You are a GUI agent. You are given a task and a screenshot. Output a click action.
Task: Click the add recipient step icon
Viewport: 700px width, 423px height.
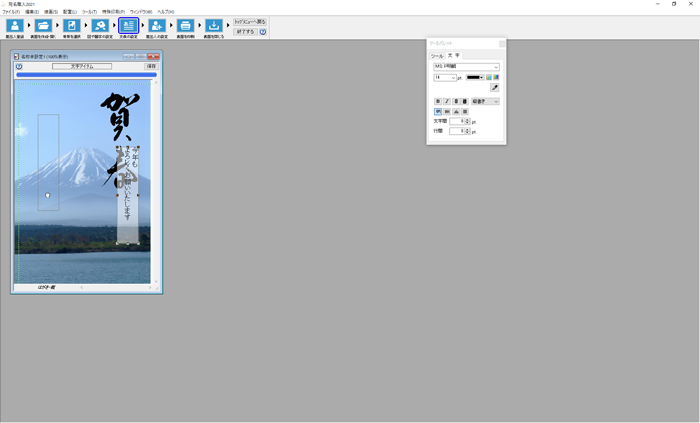point(157,26)
